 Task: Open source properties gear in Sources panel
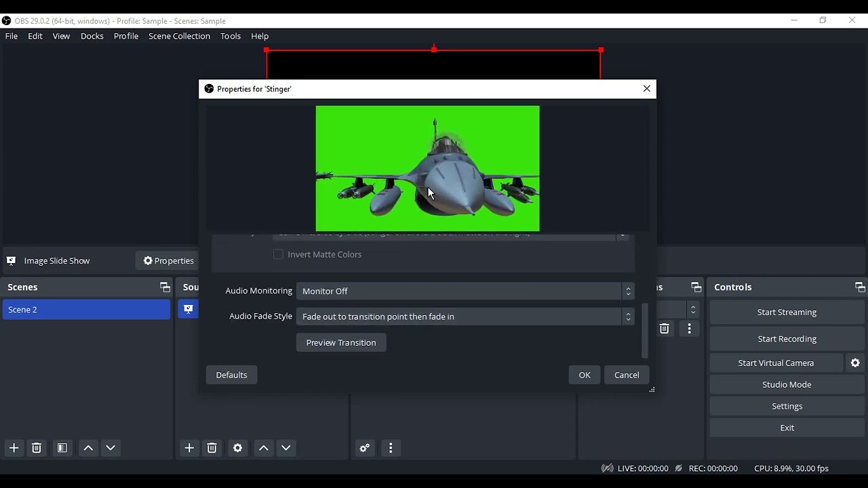[238, 448]
